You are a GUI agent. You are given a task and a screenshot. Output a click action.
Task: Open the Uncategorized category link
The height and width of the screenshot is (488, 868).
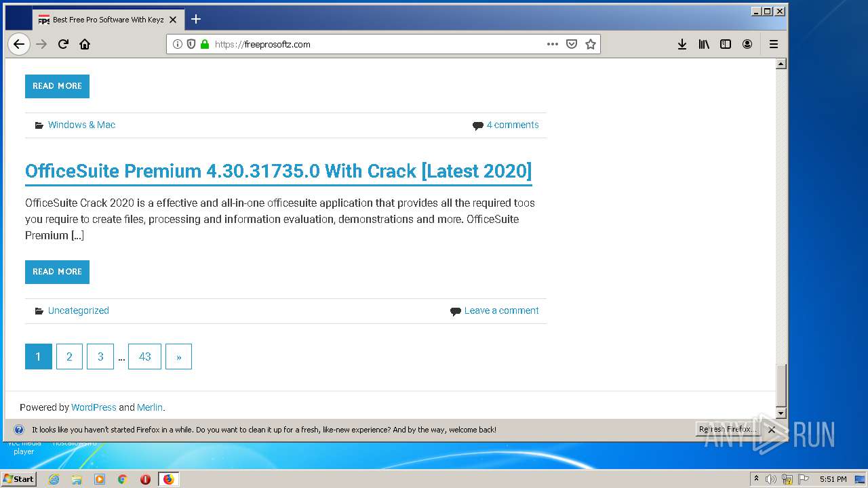(x=78, y=310)
